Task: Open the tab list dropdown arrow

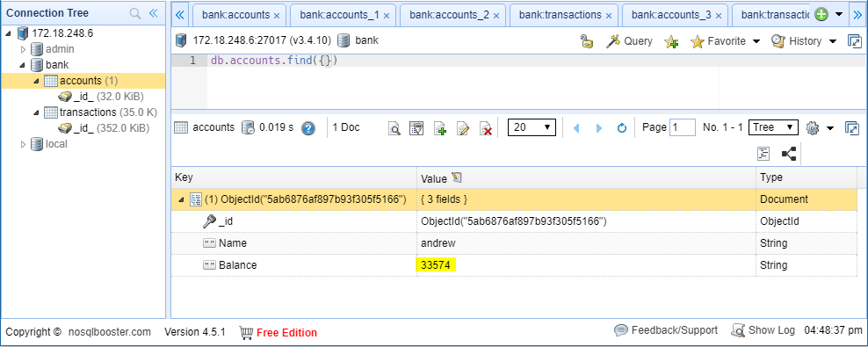Action: (839, 14)
